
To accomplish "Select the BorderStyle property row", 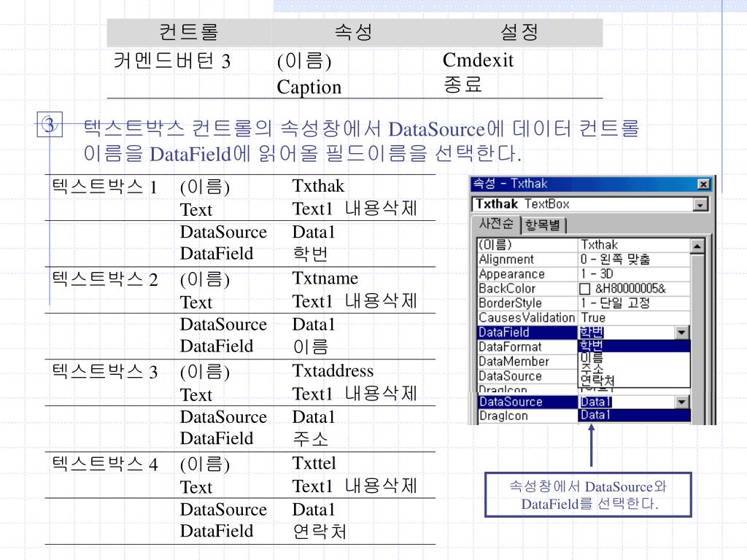I will [584, 303].
